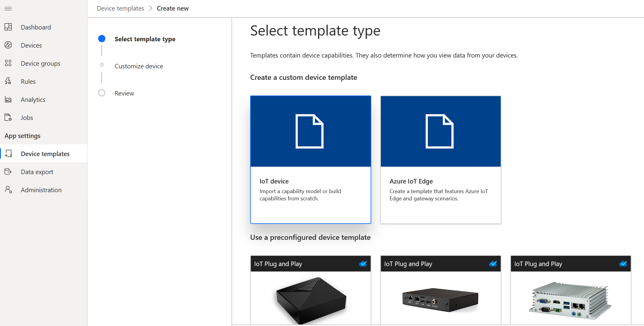This screenshot has width=644, height=326.
Task: Select the flat black mini PC device thumbnail
Action: (x=440, y=300)
